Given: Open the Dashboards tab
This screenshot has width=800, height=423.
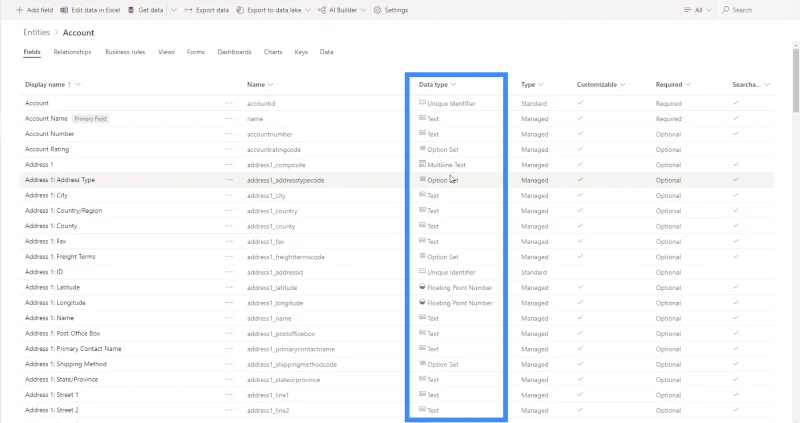Looking at the screenshot, I should coord(234,52).
